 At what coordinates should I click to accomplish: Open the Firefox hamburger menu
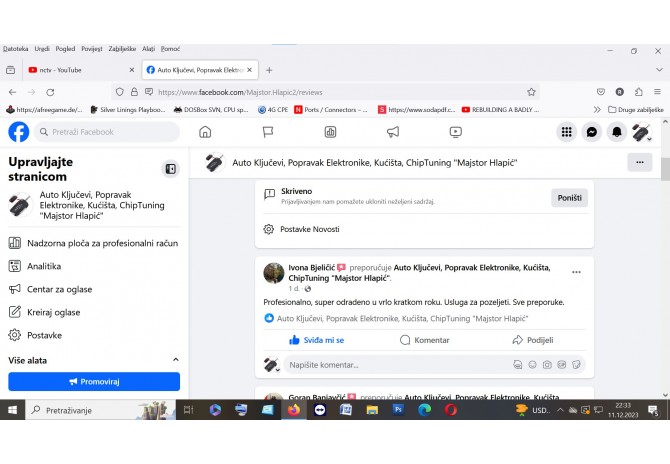tap(657, 92)
